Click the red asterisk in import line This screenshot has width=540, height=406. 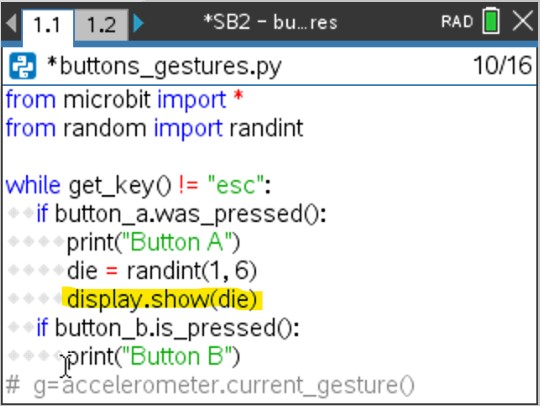tap(238, 96)
